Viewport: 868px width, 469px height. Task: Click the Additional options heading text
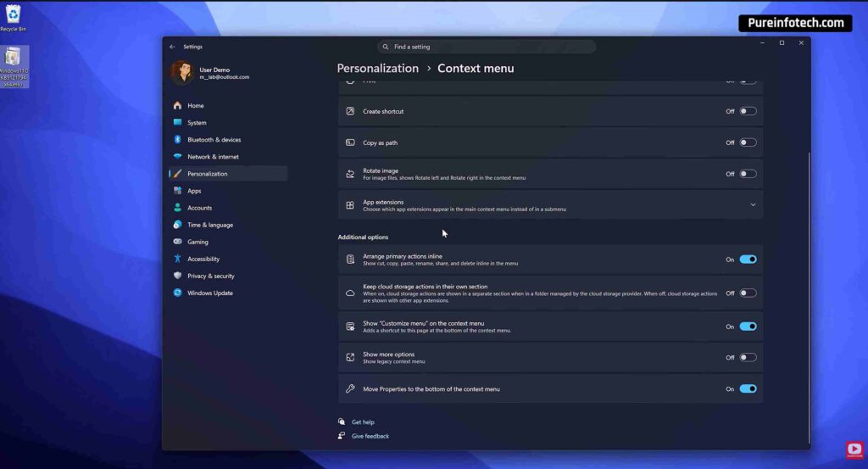(363, 237)
